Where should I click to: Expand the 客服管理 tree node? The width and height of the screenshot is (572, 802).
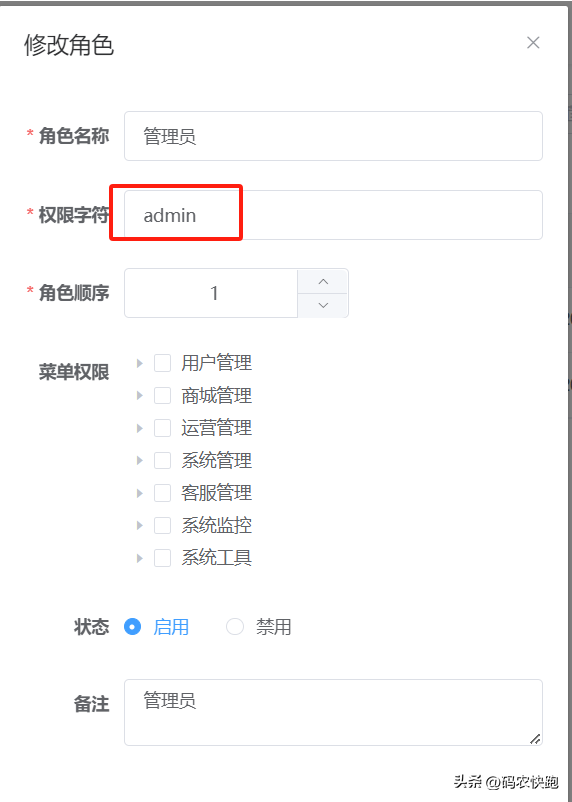click(140, 493)
